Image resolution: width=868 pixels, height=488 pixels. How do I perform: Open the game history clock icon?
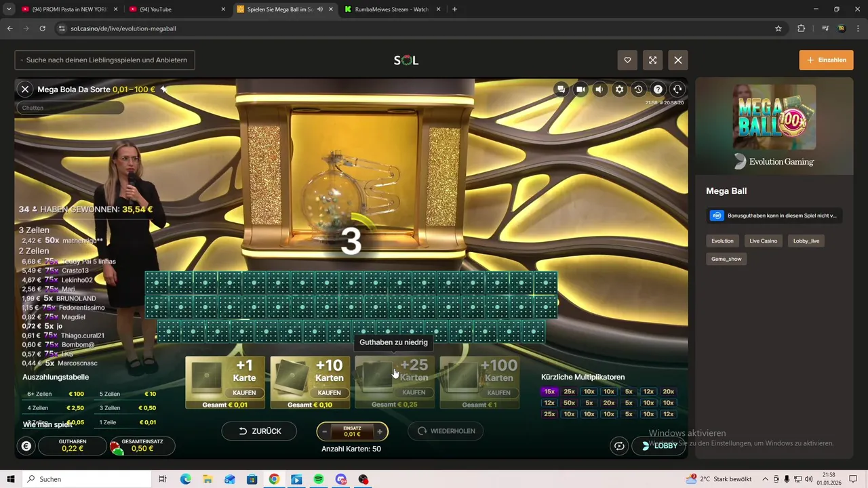pyautogui.click(x=638, y=89)
